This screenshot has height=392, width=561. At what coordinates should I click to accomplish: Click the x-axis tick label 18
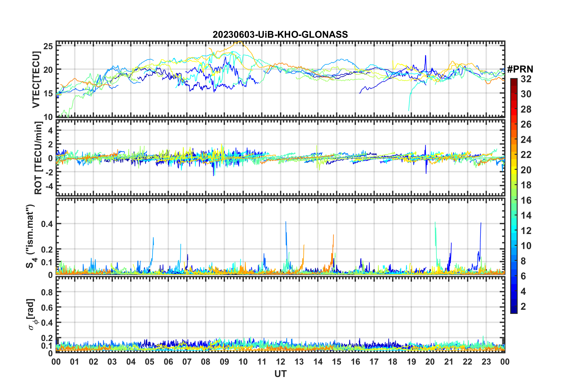pos(393,362)
